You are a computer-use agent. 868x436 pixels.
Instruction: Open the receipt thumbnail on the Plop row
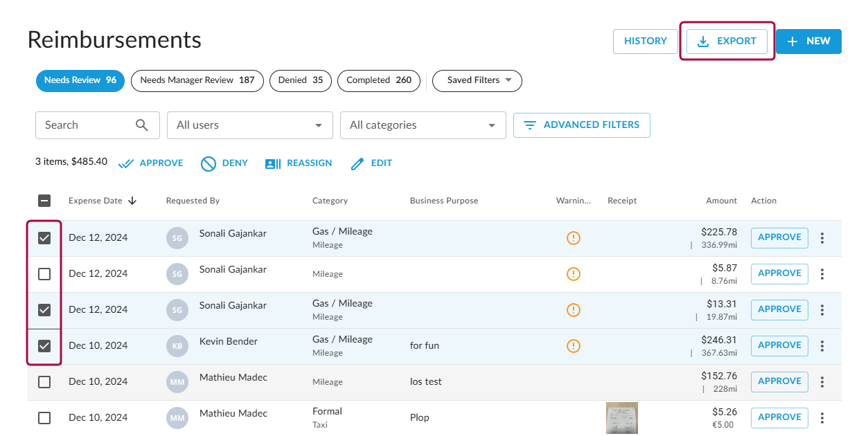tap(621, 418)
